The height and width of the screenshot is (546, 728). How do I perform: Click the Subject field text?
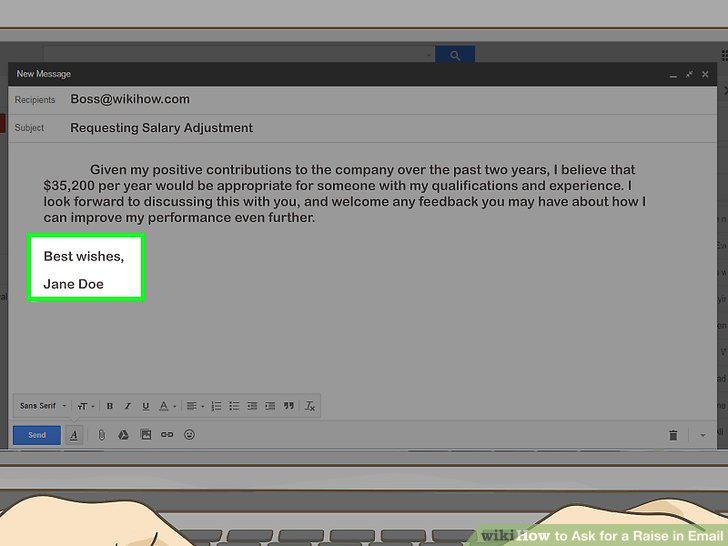162,128
